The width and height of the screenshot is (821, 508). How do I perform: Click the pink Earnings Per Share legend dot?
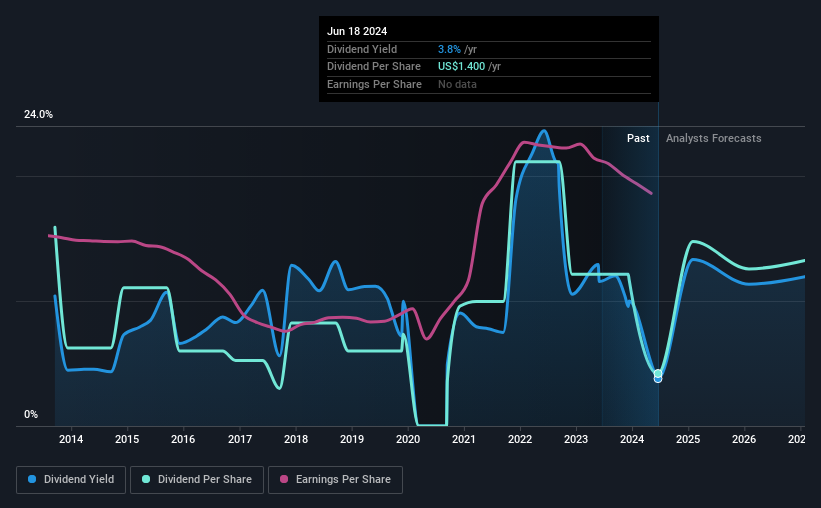284,479
